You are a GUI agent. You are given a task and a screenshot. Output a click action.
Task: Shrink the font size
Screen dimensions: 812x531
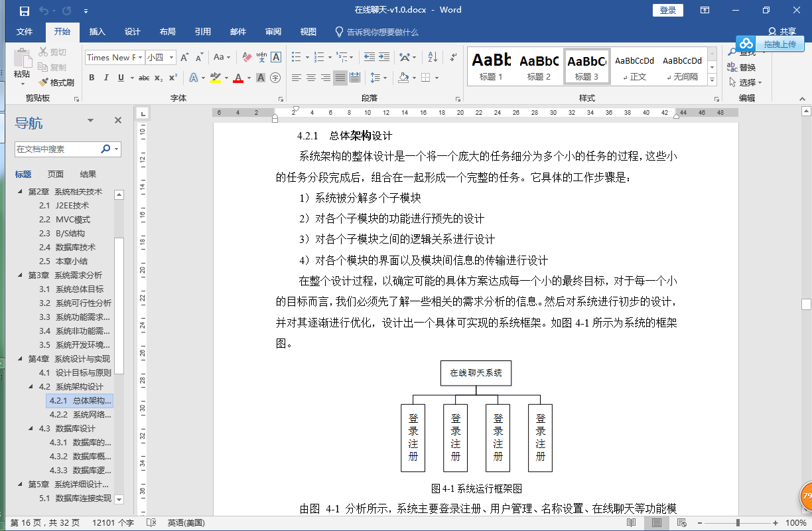200,58
